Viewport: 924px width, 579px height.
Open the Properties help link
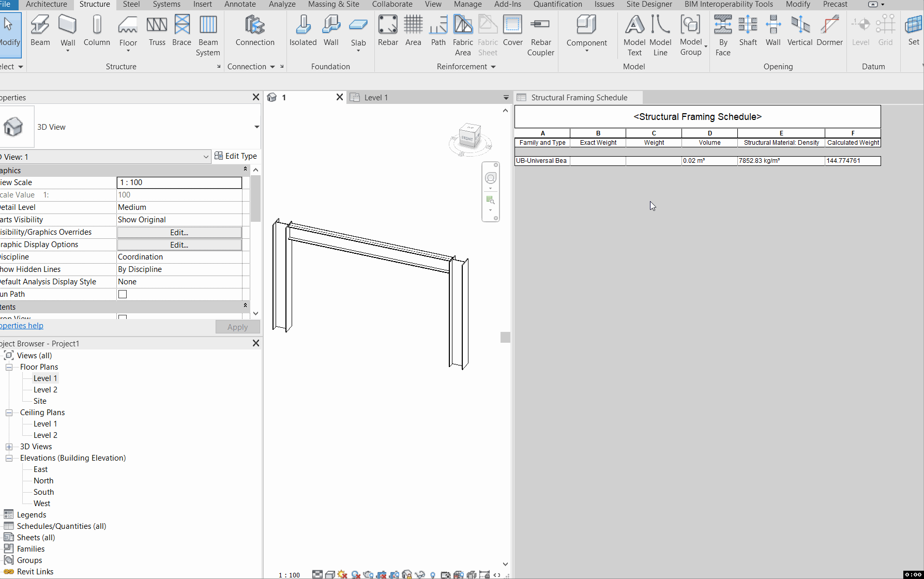[21, 325]
